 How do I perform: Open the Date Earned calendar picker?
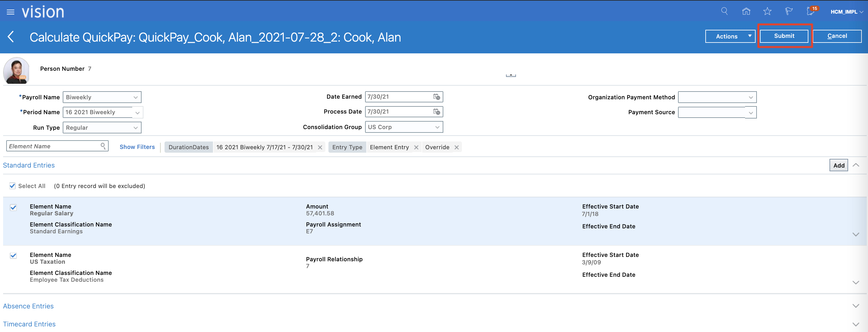(x=436, y=97)
